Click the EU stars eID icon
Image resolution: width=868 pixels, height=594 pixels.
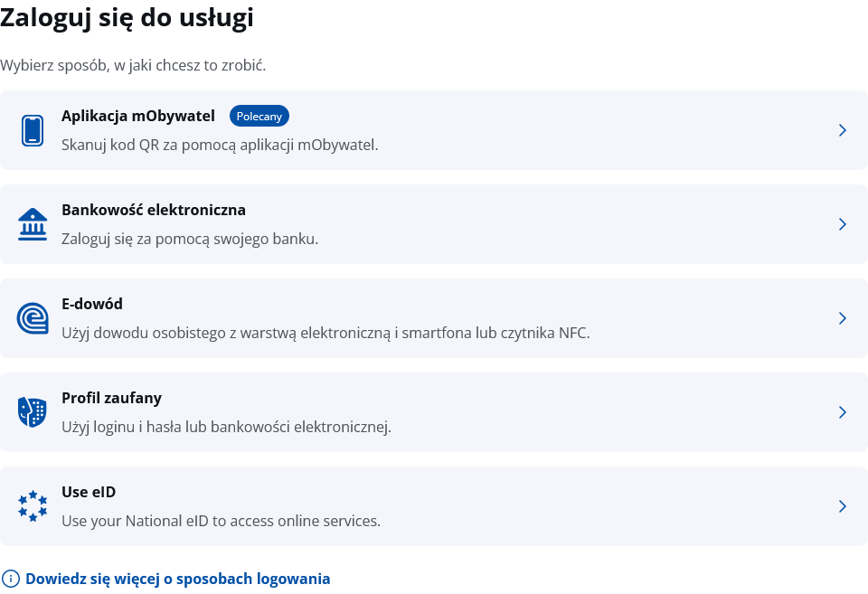point(33,506)
